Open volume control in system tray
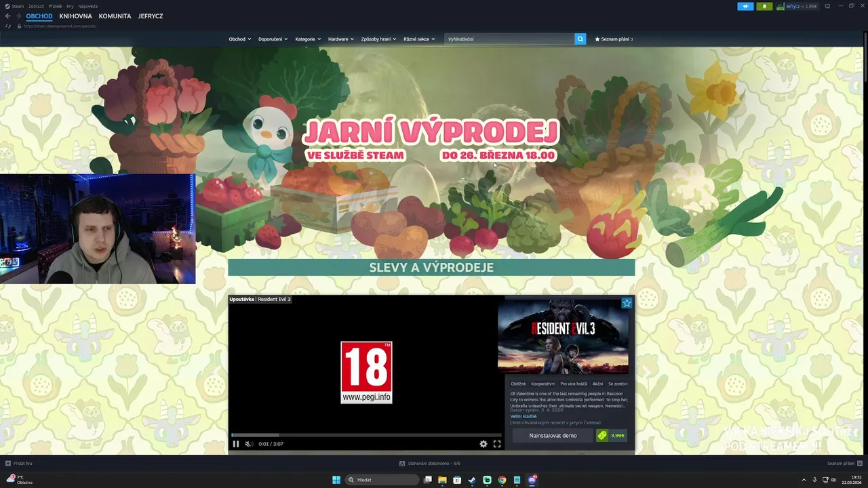 click(x=833, y=480)
